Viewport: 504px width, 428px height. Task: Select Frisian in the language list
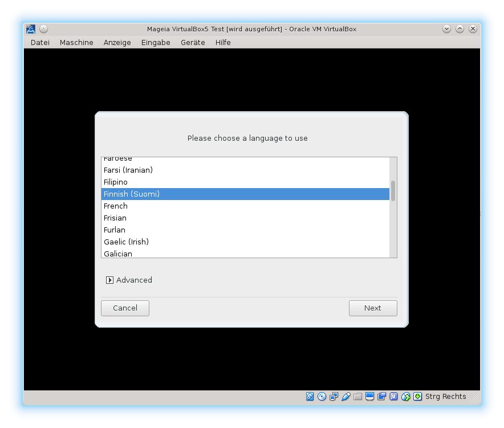(245, 218)
